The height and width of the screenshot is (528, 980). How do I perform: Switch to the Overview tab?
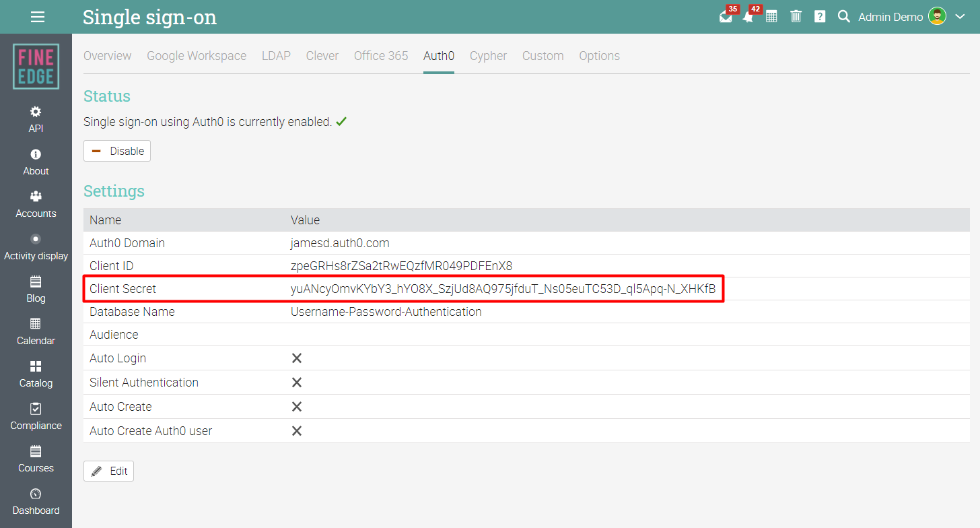[x=108, y=56]
